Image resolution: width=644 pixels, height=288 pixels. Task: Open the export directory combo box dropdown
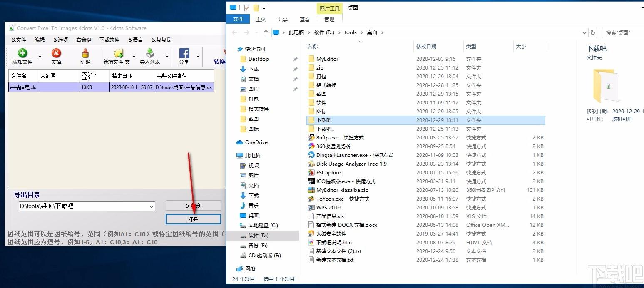point(151,206)
